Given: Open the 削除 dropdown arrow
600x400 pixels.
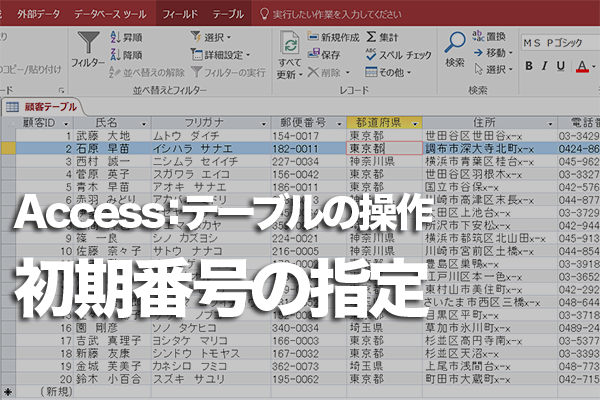Looking at the screenshot, I should coord(348,72).
